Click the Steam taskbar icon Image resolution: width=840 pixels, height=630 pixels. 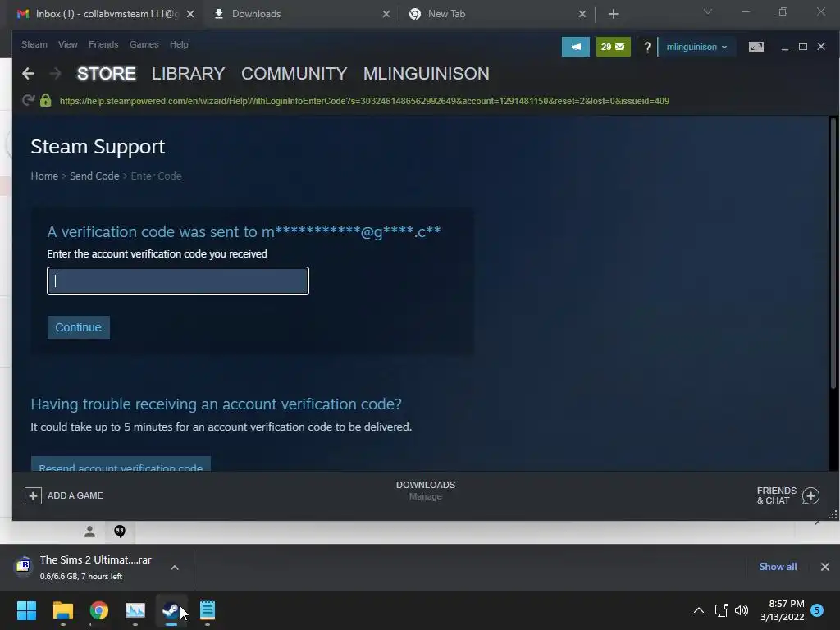[171, 610]
